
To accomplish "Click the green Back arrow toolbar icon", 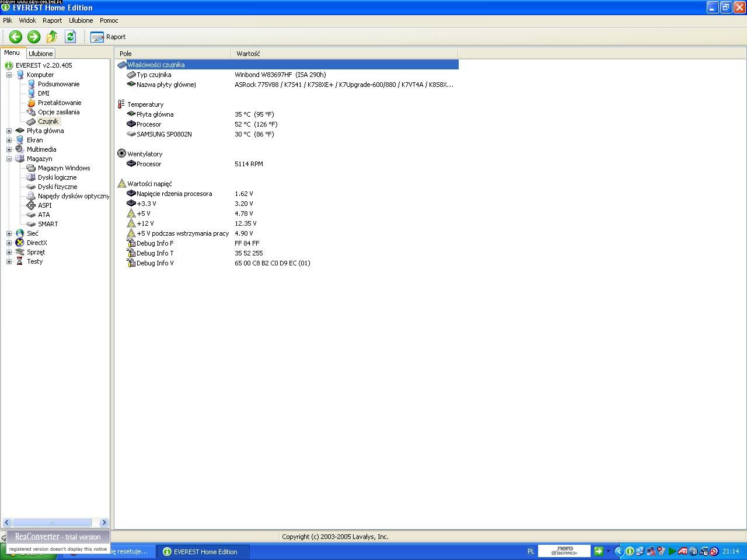I will coord(15,37).
